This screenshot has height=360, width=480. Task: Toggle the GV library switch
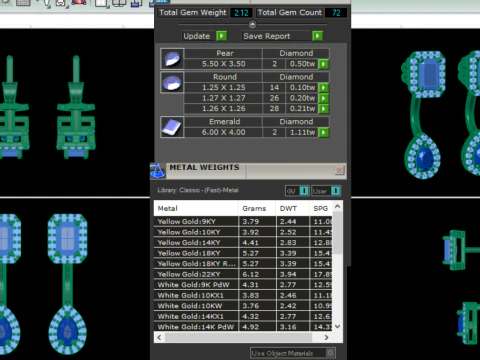[x=304, y=191]
